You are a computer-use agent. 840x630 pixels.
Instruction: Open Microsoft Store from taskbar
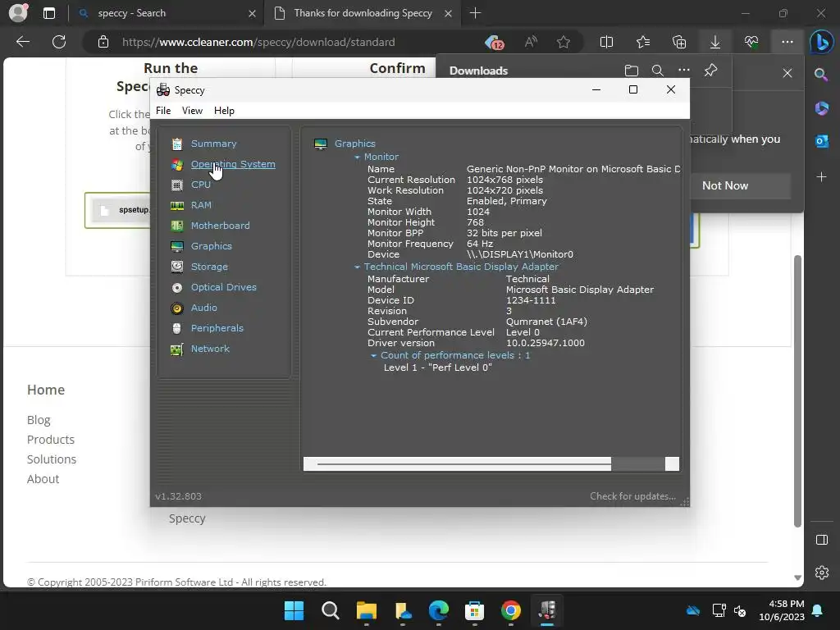474,610
